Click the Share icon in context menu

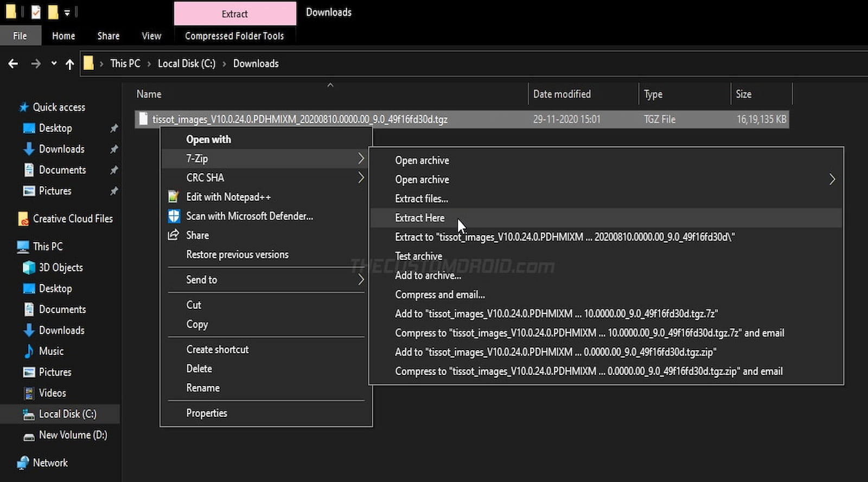click(173, 235)
